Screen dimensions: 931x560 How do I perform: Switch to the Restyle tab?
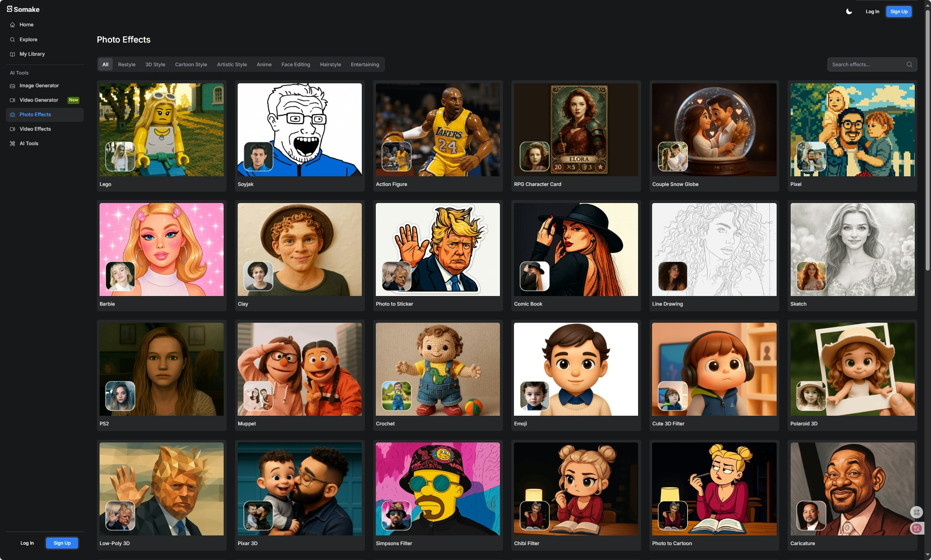pos(127,64)
